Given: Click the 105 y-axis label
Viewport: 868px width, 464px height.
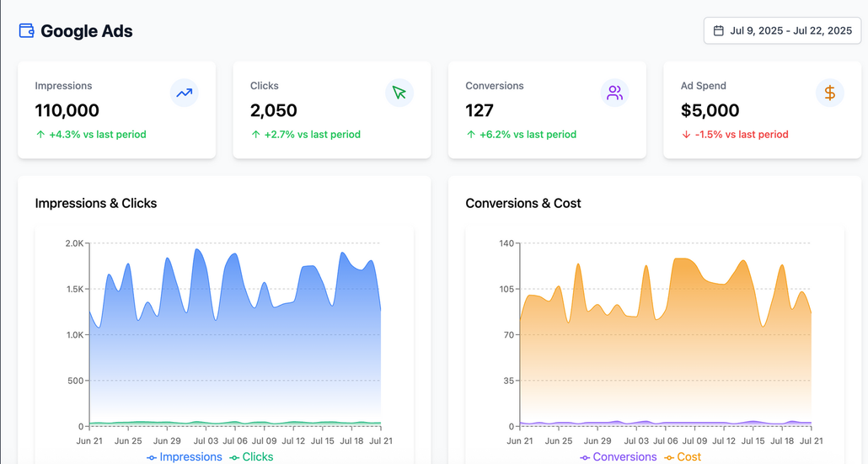Looking at the screenshot, I should [506, 289].
